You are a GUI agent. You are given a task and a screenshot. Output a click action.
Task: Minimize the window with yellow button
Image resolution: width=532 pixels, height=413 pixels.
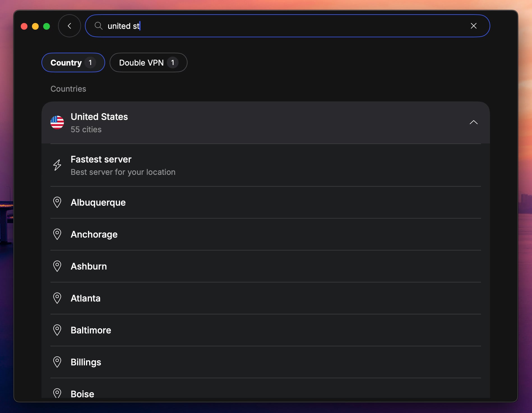click(x=35, y=26)
